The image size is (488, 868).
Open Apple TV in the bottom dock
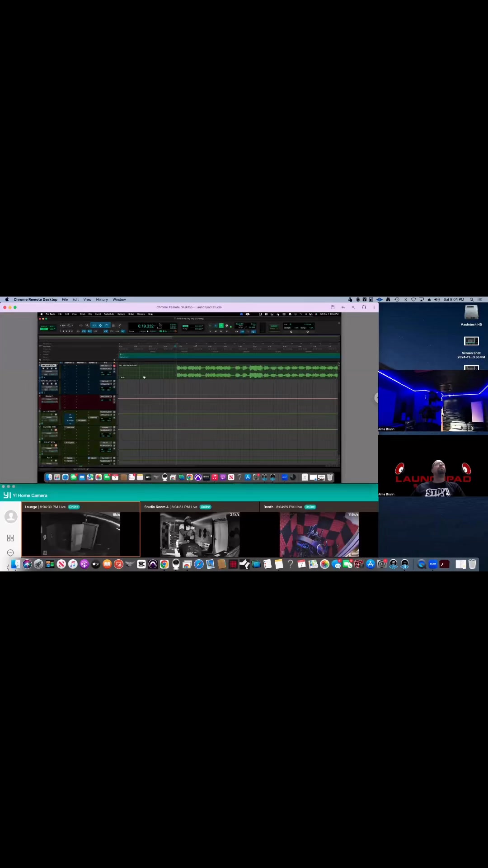coord(96,564)
